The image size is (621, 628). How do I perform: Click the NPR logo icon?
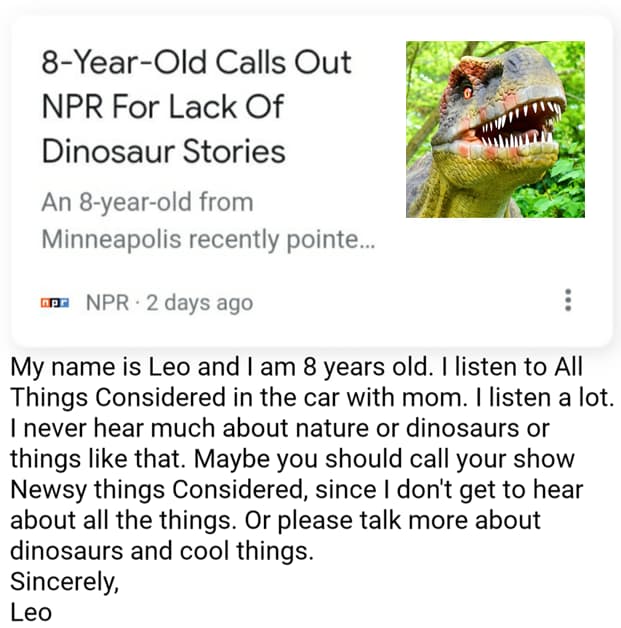(54, 302)
